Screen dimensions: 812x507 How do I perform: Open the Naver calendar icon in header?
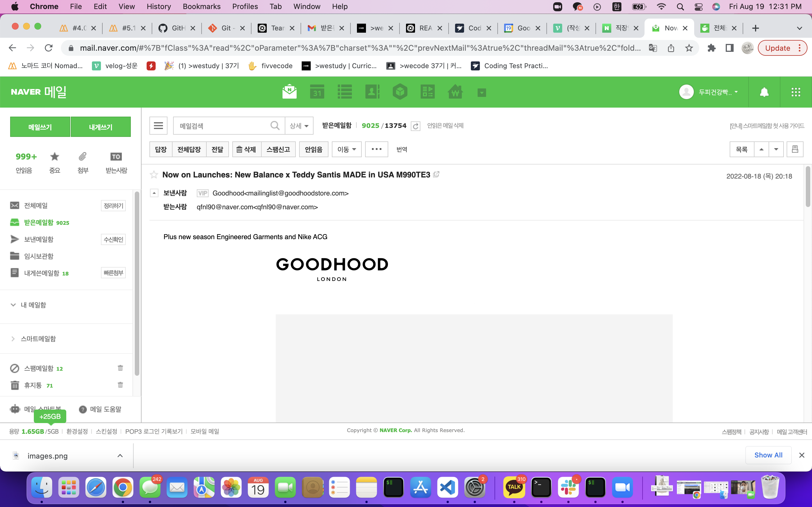(317, 92)
